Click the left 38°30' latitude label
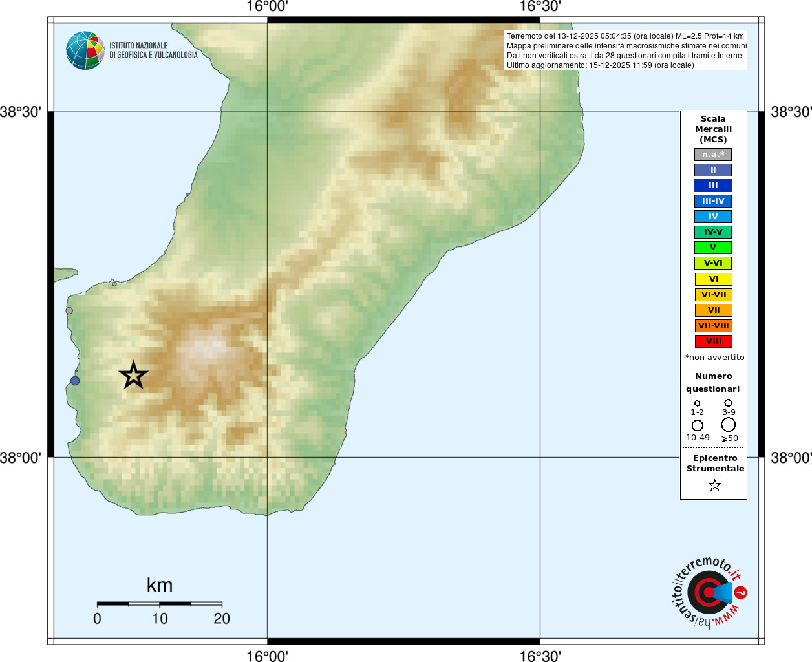 click(x=21, y=112)
